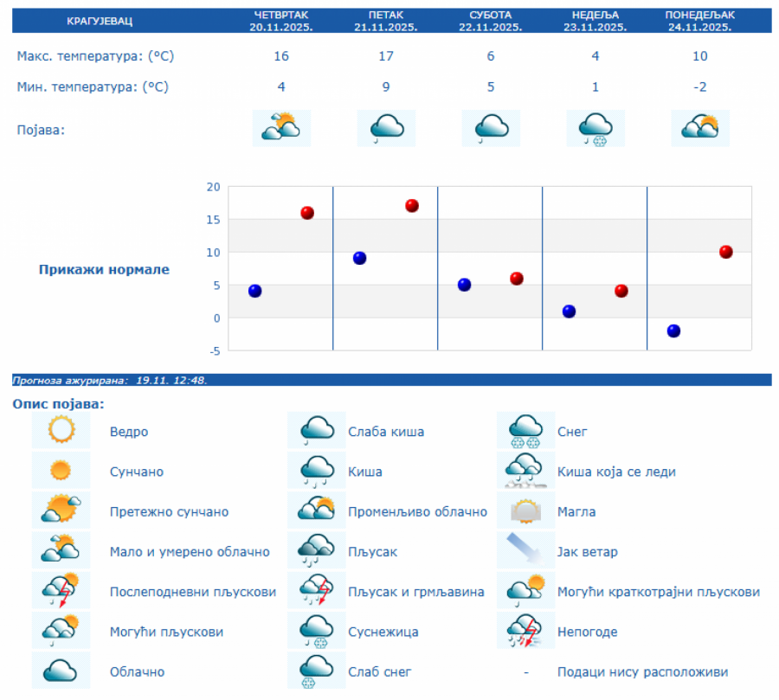Image resolution: width=779 pixels, height=700 pixels.
Task: Click the Снег snow legend icon
Action: pos(525,431)
